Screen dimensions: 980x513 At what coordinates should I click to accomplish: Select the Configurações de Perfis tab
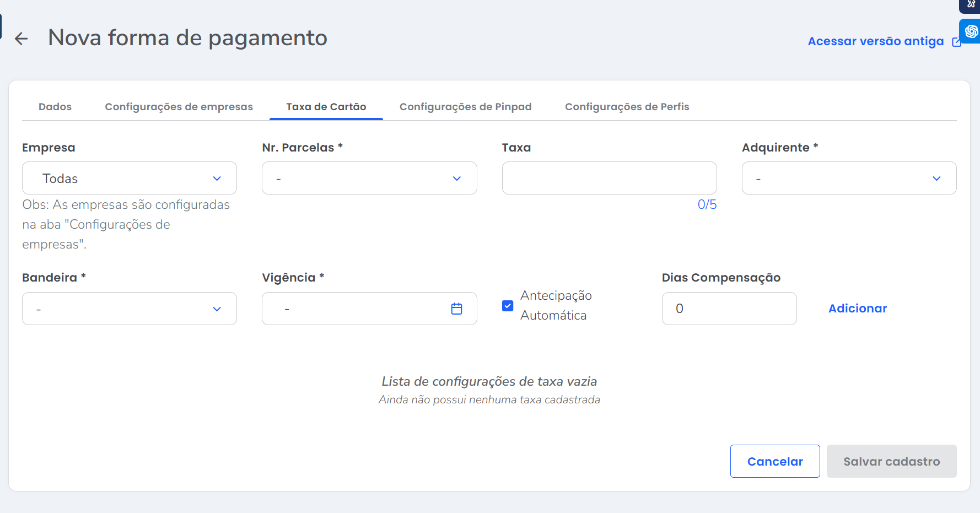627,107
